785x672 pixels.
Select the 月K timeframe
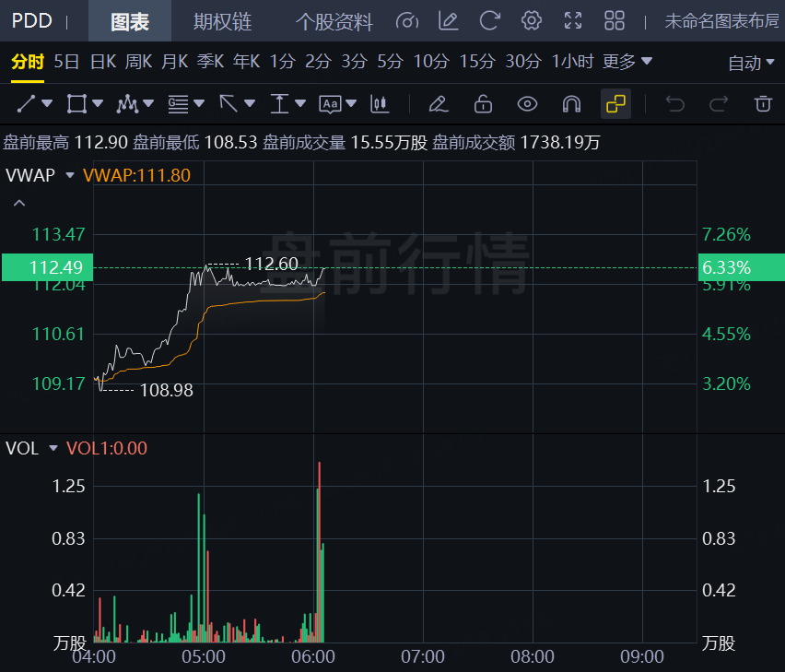(x=175, y=62)
